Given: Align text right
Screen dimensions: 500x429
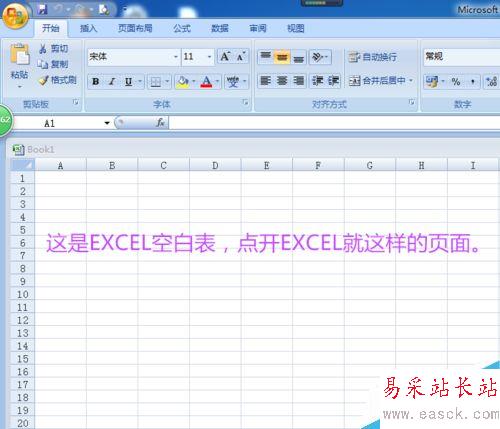Looking at the screenshot, I should (299, 81).
